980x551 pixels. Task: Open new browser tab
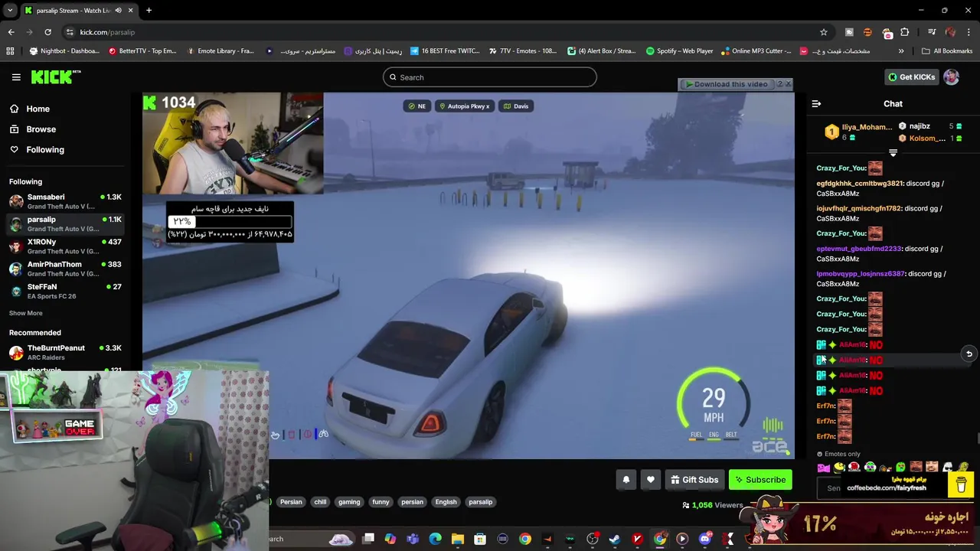(x=149, y=11)
